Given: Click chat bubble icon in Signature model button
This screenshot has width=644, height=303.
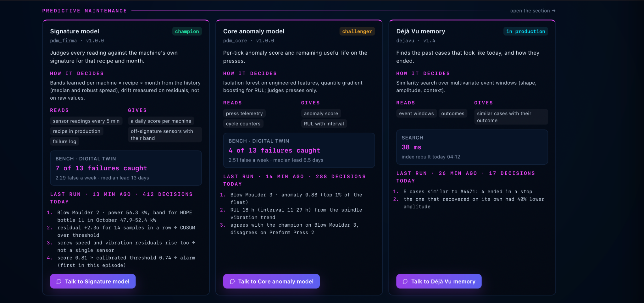Looking at the screenshot, I should (x=59, y=281).
